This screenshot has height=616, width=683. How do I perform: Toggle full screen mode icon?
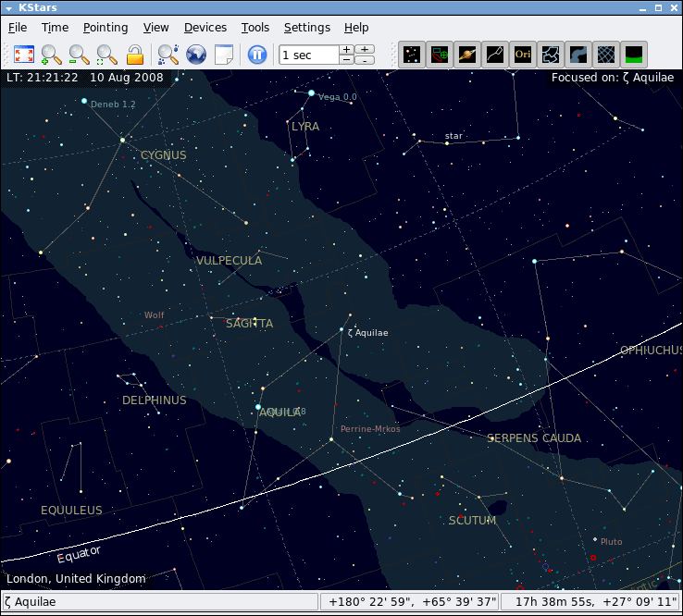click(24, 55)
